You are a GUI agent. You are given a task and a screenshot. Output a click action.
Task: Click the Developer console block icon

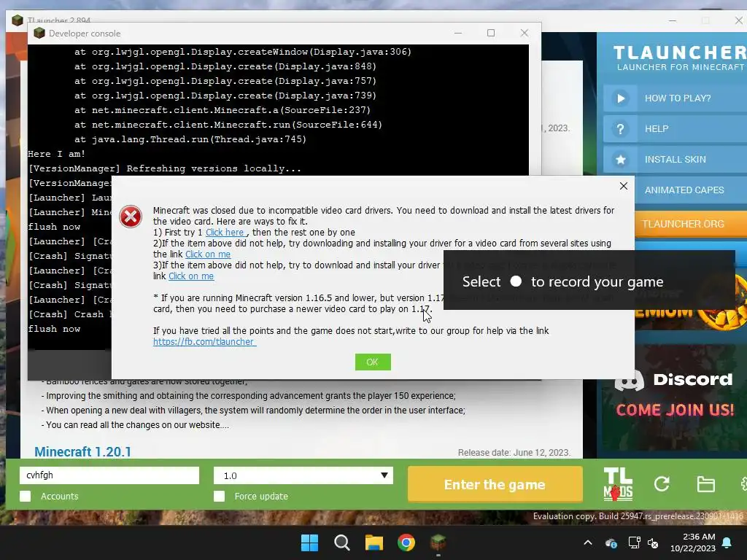click(x=39, y=33)
